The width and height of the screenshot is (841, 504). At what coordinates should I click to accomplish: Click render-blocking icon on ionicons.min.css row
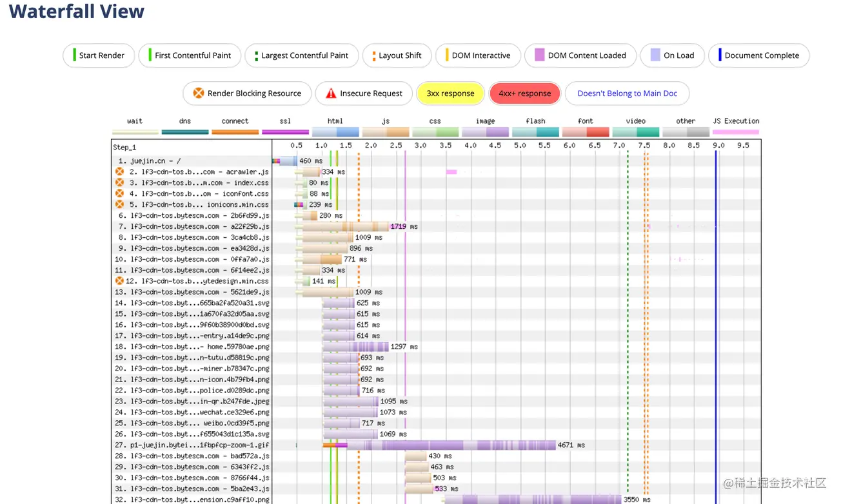[x=119, y=204]
